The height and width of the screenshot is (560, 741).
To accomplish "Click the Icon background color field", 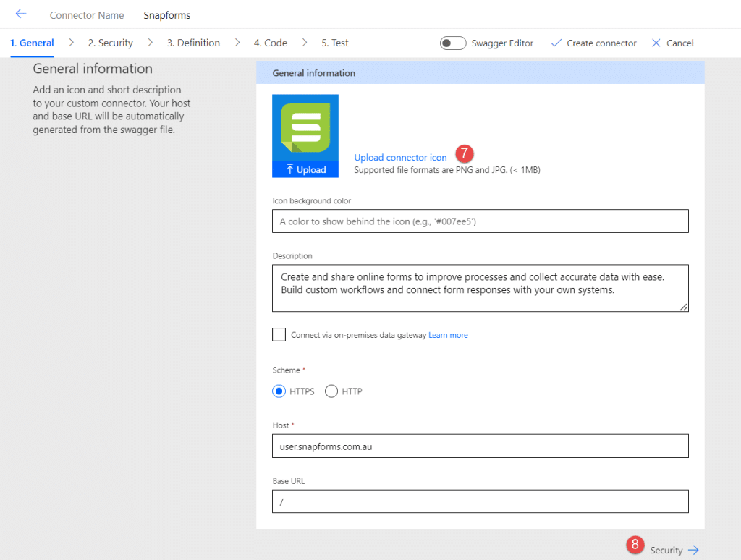I will pos(480,221).
